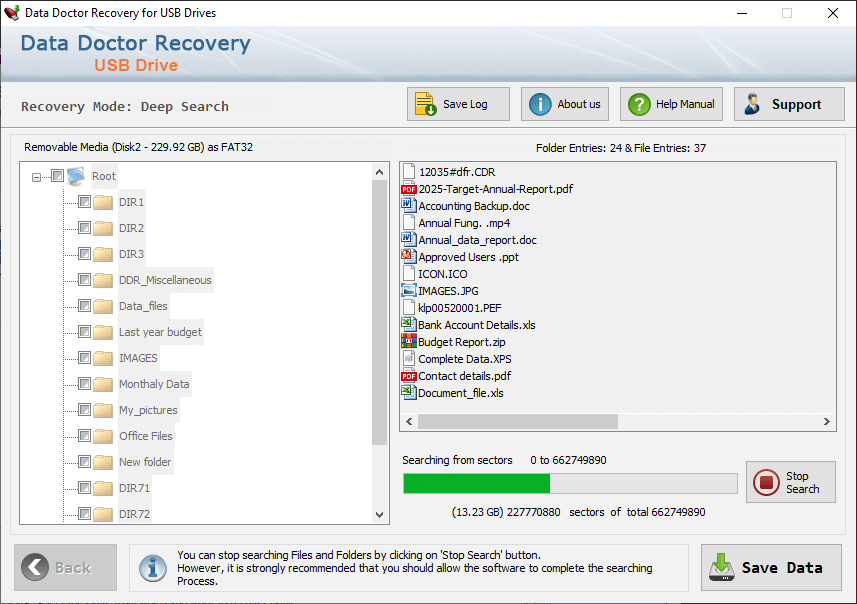This screenshot has height=604, width=857.
Task: Toggle the DIR71 folder checkbox
Action: (x=84, y=488)
